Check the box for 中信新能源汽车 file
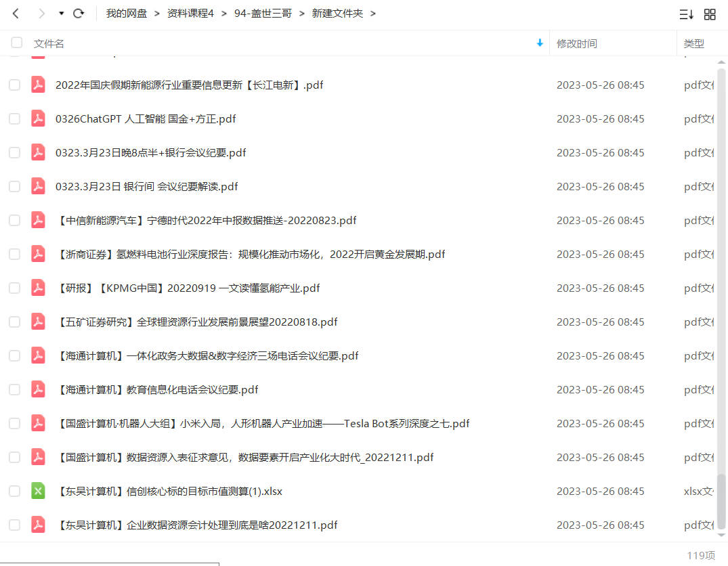The image size is (728, 566). pyautogui.click(x=15, y=220)
